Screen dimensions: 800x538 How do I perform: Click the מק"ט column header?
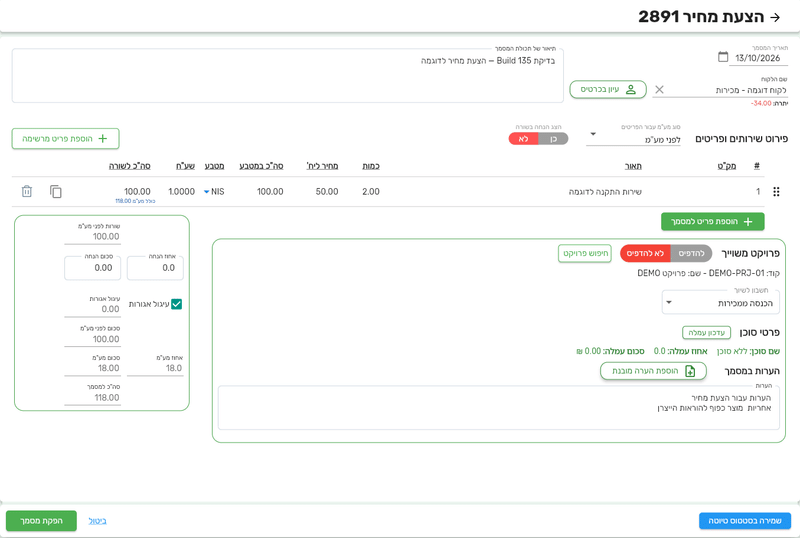727,166
